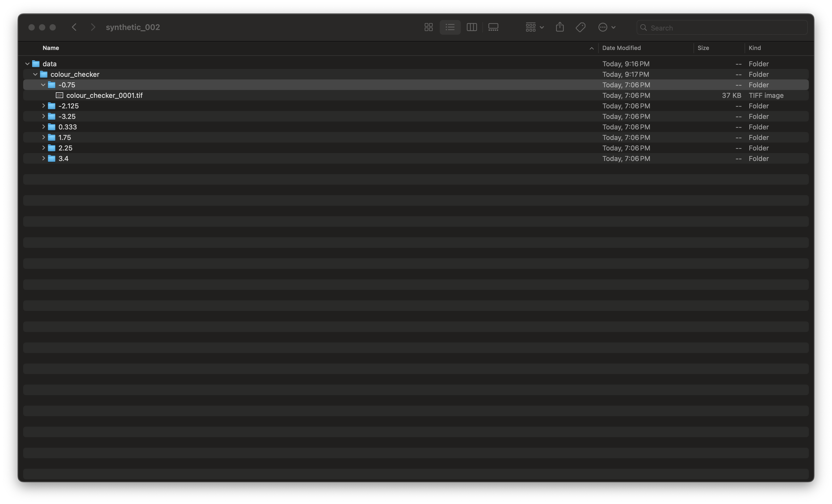Open the ellipsis Action menu

coord(606,27)
